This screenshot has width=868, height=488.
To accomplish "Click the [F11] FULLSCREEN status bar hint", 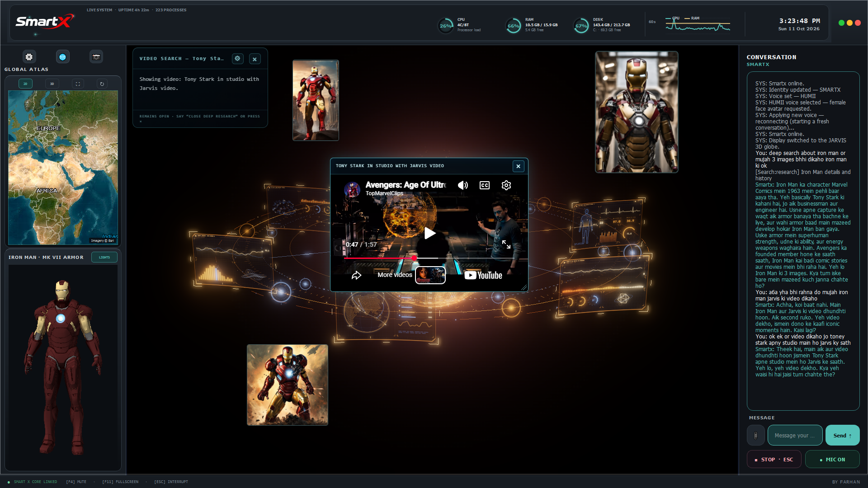I will (x=120, y=482).
